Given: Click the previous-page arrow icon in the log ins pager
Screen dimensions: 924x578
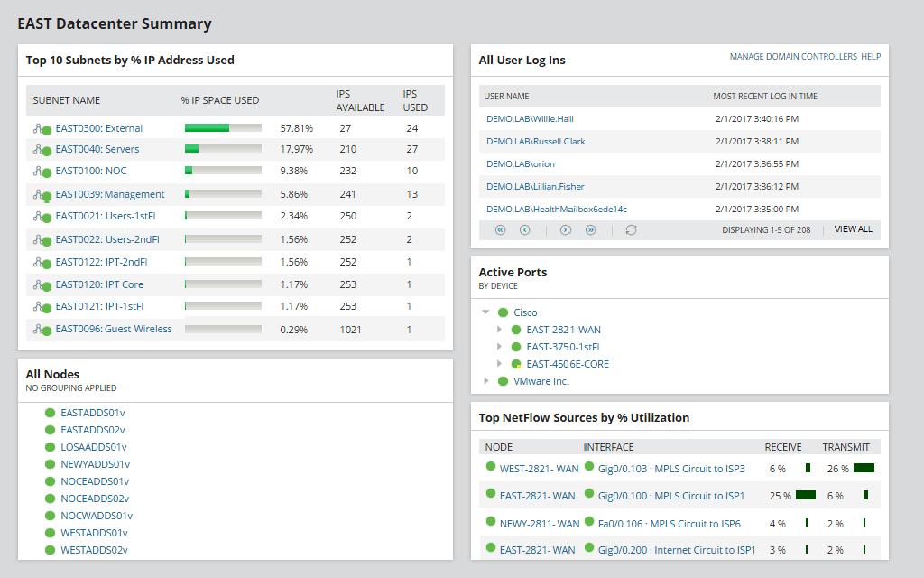Looking at the screenshot, I should tap(523, 230).
